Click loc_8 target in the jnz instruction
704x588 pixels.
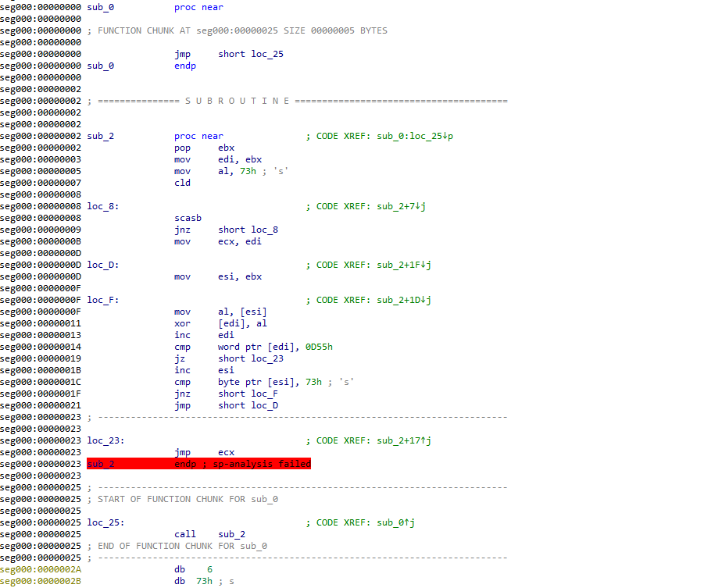264,230
